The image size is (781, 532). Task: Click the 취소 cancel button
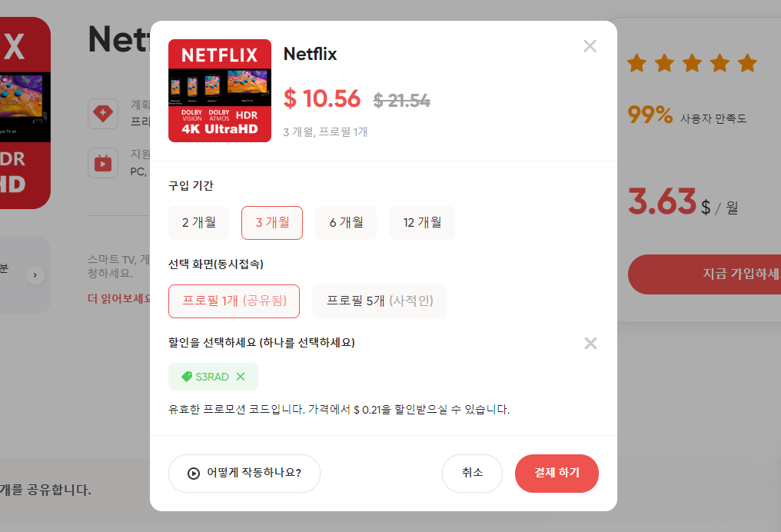coord(472,474)
